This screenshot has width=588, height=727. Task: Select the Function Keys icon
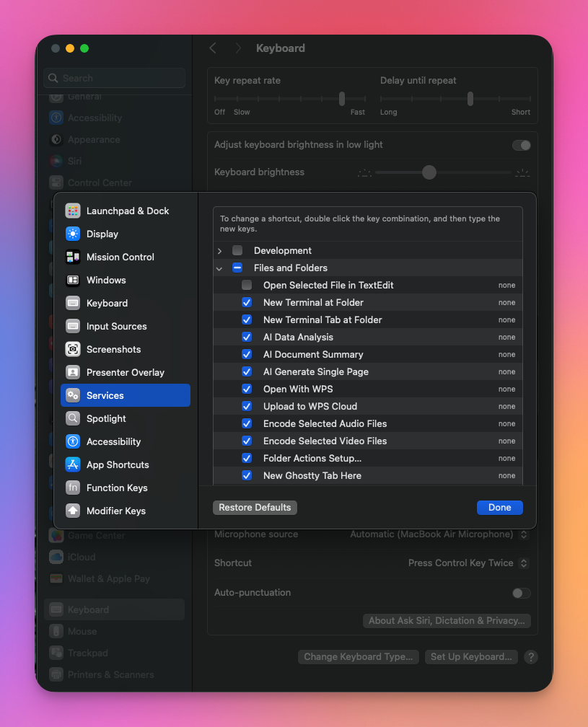click(73, 488)
